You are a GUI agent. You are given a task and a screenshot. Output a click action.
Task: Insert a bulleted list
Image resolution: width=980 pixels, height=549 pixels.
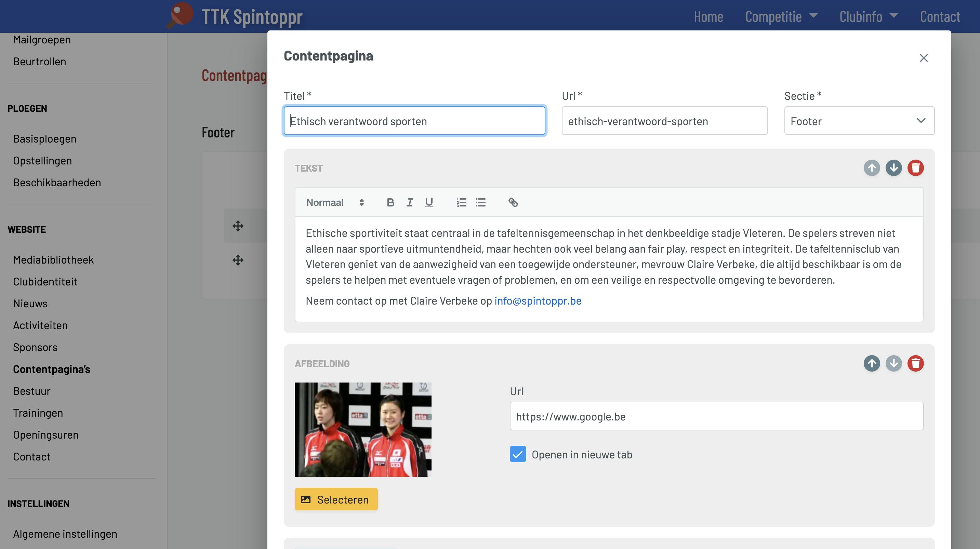coord(480,202)
